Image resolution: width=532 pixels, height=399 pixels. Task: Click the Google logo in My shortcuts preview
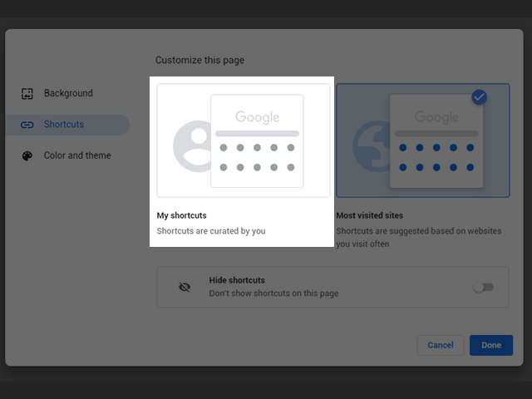257,117
